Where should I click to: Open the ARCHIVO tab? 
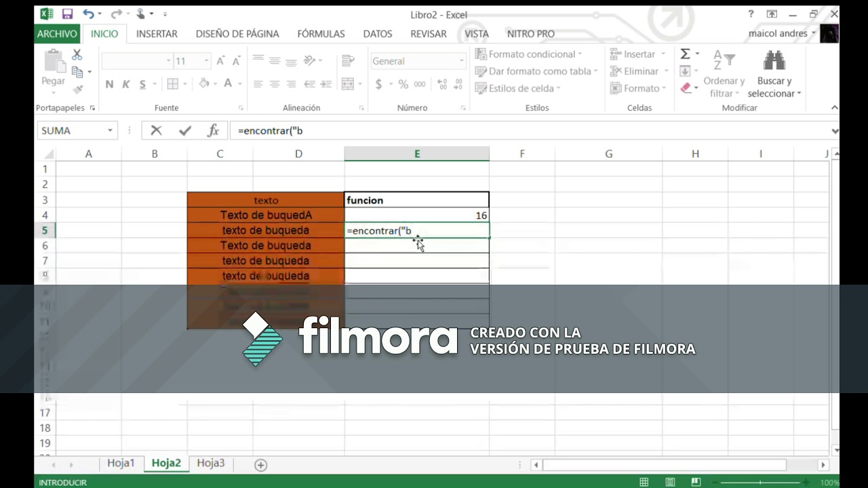point(58,33)
